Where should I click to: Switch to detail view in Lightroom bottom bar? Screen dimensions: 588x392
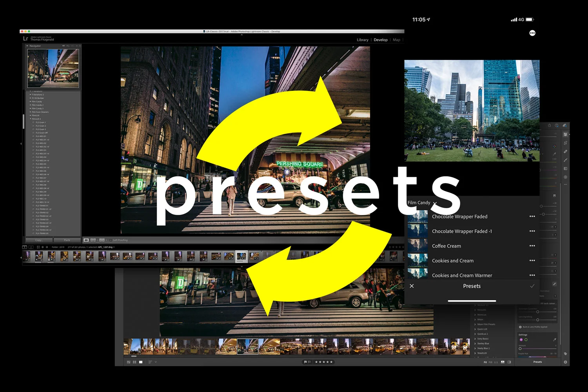[x=141, y=362]
